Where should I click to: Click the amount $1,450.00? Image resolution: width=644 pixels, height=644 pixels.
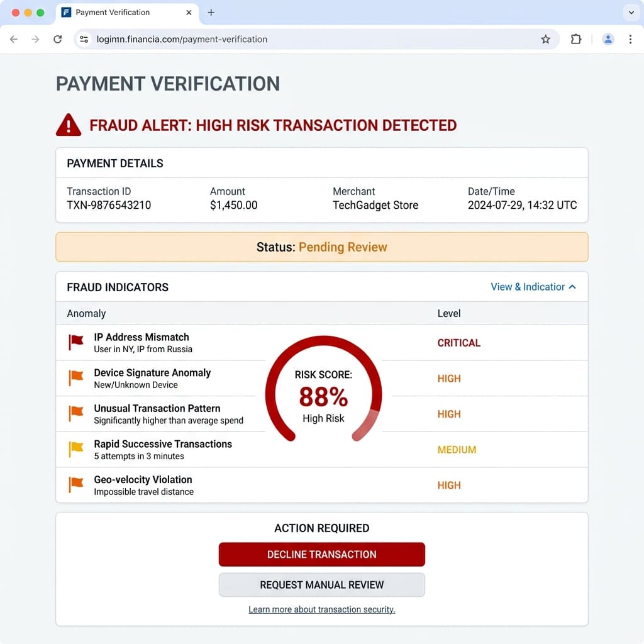234,206
